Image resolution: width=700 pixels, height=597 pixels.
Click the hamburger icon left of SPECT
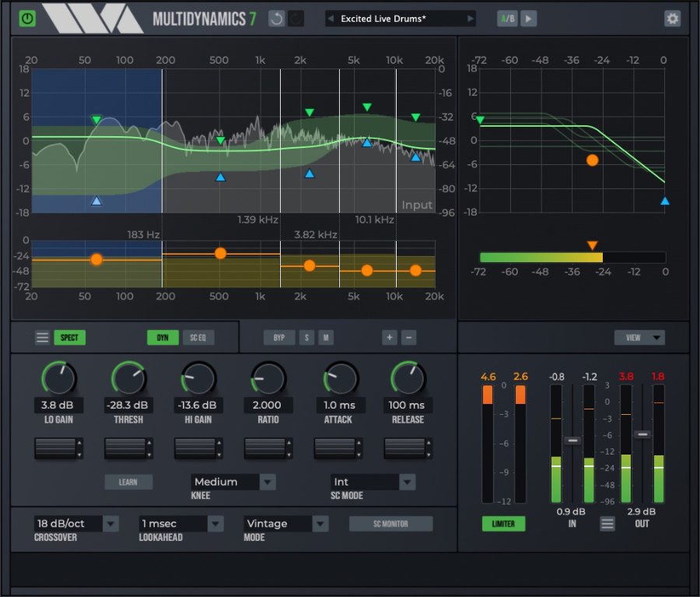pos(42,337)
